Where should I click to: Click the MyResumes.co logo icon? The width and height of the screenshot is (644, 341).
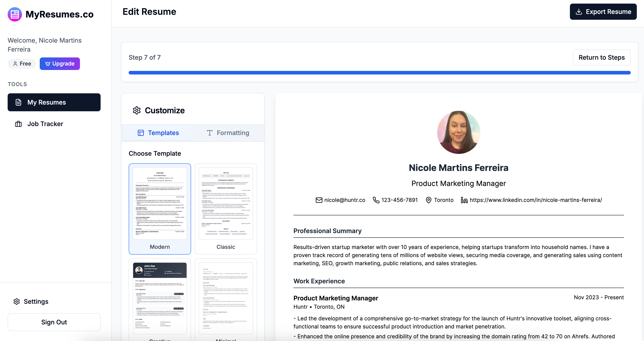(x=15, y=14)
